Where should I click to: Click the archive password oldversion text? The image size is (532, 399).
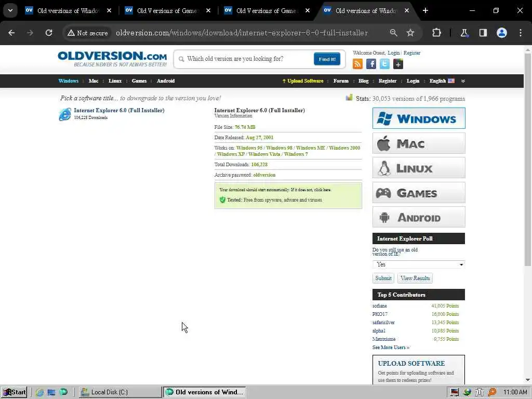coord(264,175)
